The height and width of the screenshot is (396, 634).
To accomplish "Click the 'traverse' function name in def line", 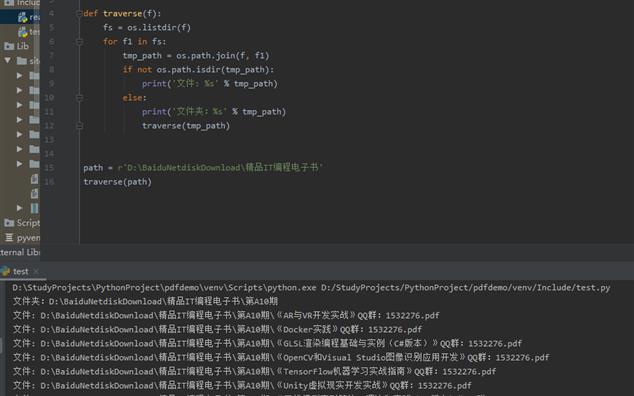I will point(123,13).
